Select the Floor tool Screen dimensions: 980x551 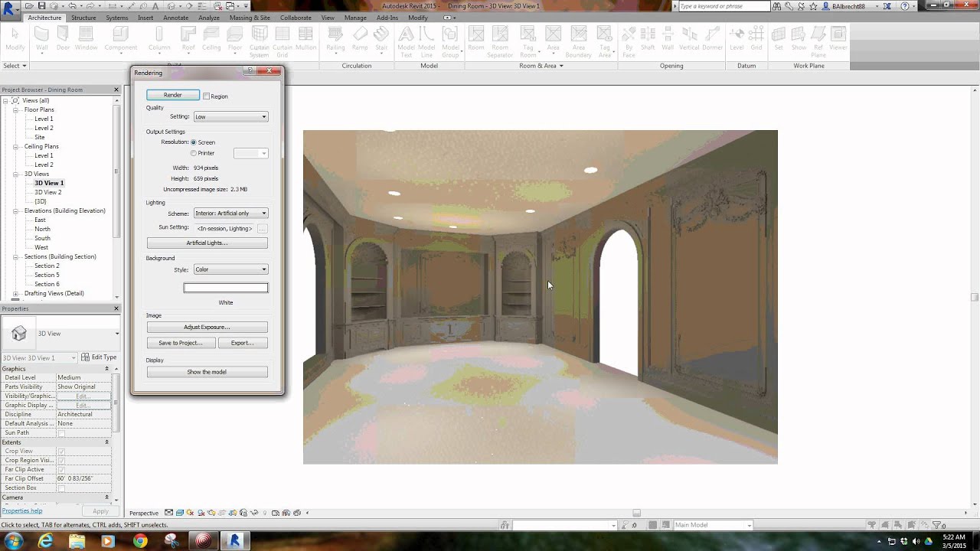coord(235,38)
